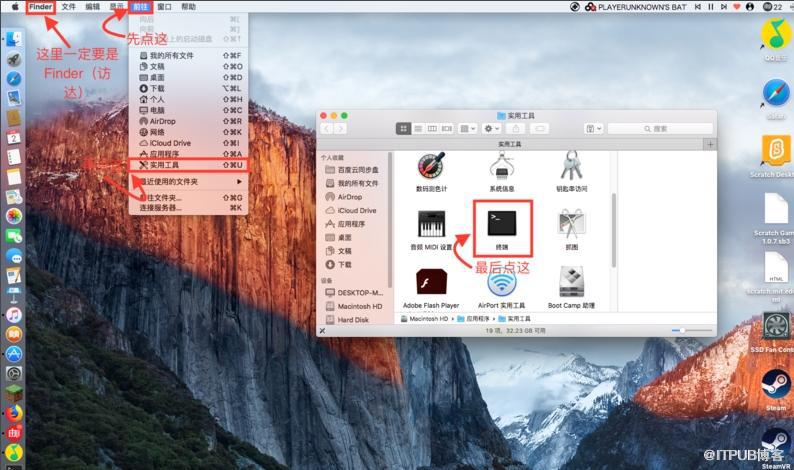Open the 数码测色计 color meter app
This screenshot has width=794, height=470.
[431, 166]
